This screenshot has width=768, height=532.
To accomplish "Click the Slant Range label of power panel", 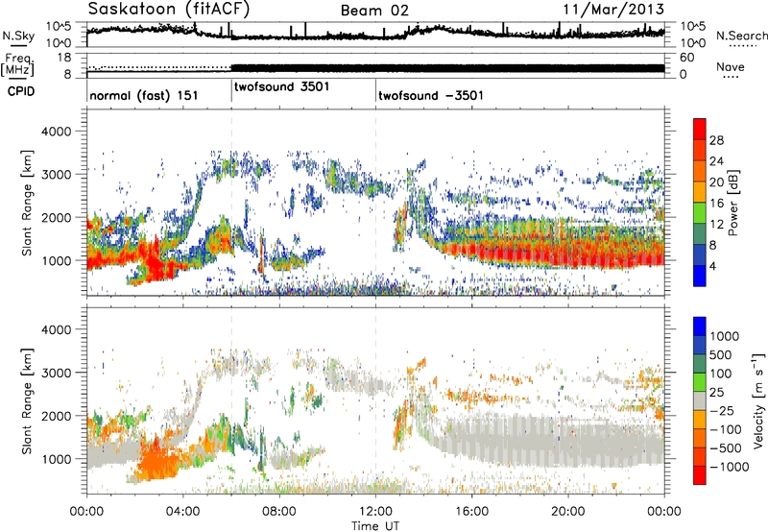I will (x=27, y=203).
